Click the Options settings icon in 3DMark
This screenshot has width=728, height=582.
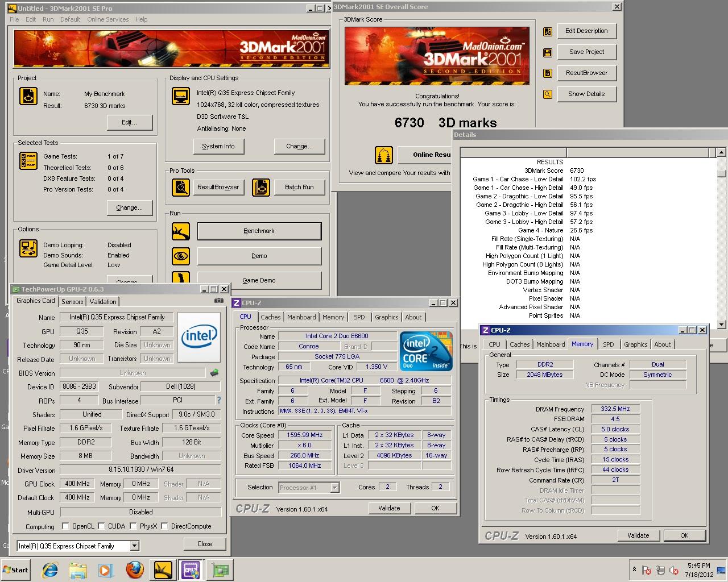coord(28,248)
